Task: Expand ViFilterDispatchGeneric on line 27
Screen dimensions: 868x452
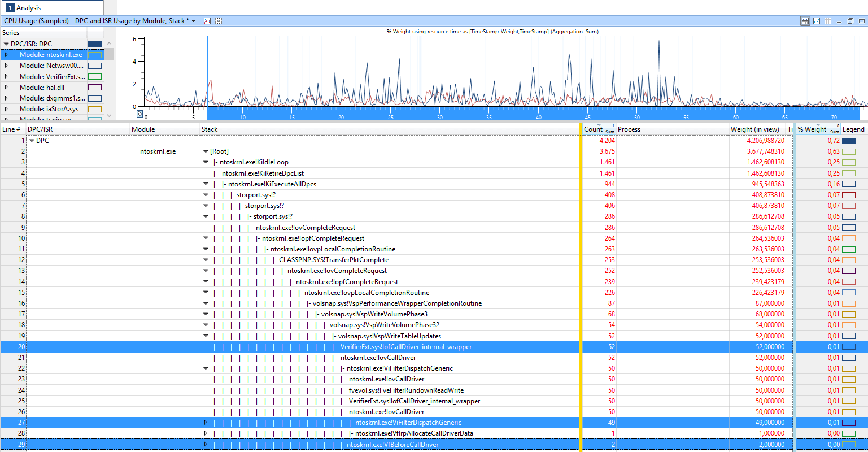Action: coord(206,423)
